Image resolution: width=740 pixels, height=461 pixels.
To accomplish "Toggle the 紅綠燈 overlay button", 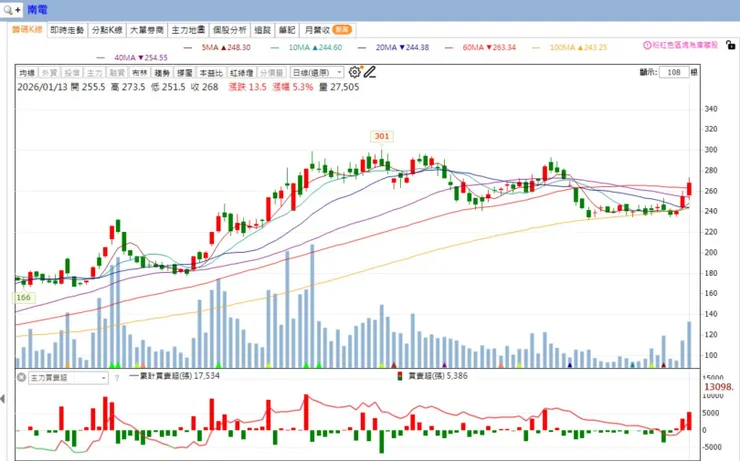I will pyautogui.click(x=242, y=73).
